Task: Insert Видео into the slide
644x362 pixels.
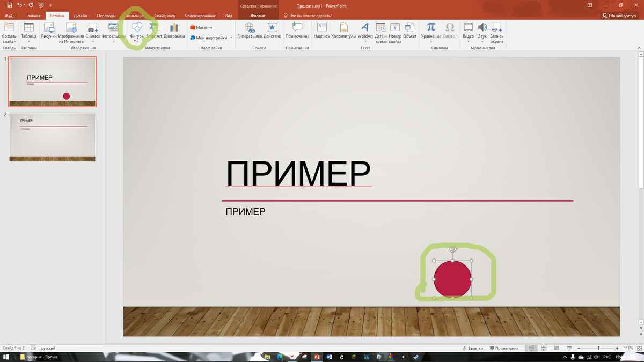Action: coord(469,33)
